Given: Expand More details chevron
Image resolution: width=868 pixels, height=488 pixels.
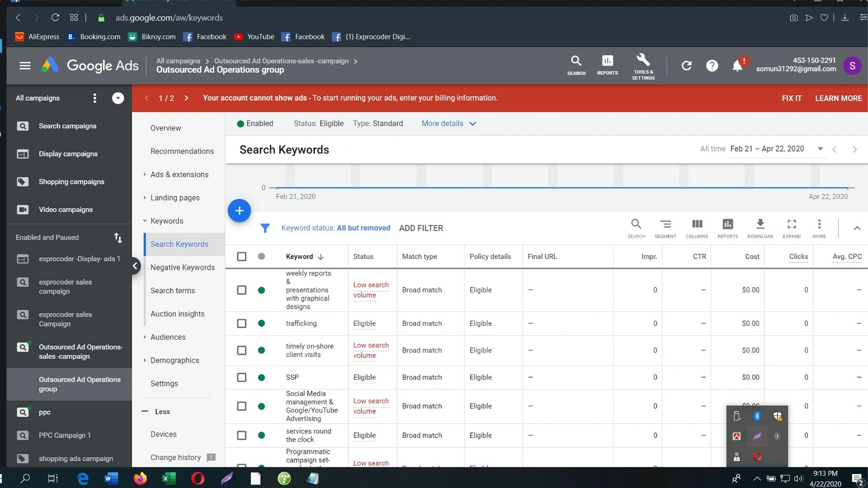Looking at the screenshot, I should (473, 124).
